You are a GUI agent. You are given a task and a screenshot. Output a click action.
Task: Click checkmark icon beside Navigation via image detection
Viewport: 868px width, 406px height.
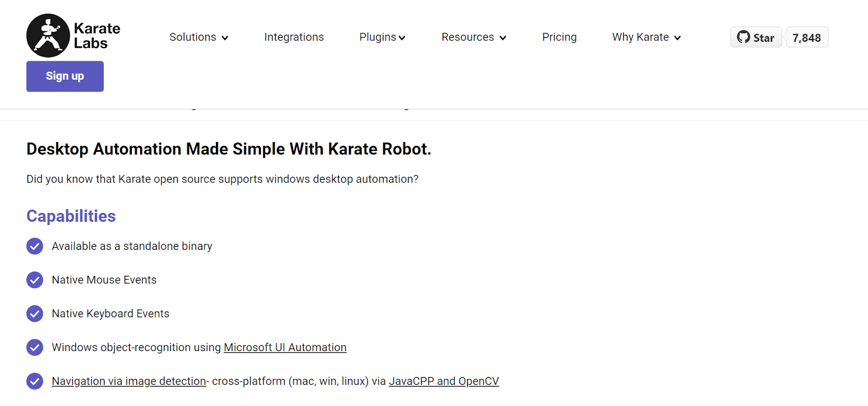[35, 381]
